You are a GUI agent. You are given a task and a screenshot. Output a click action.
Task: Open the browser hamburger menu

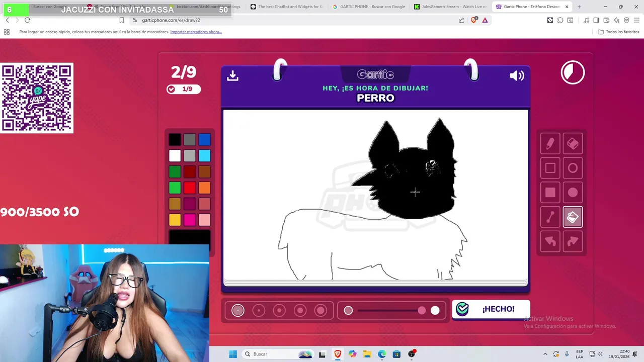pyautogui.click(x=636, y=20)
